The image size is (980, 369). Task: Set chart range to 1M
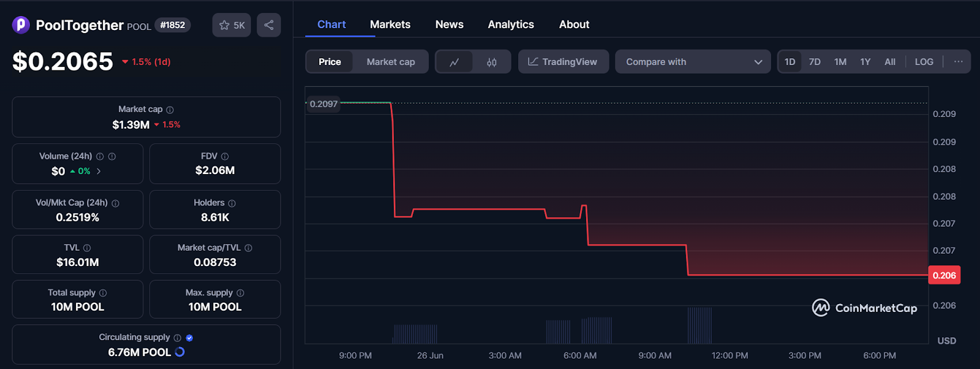[x=840, y=62]
